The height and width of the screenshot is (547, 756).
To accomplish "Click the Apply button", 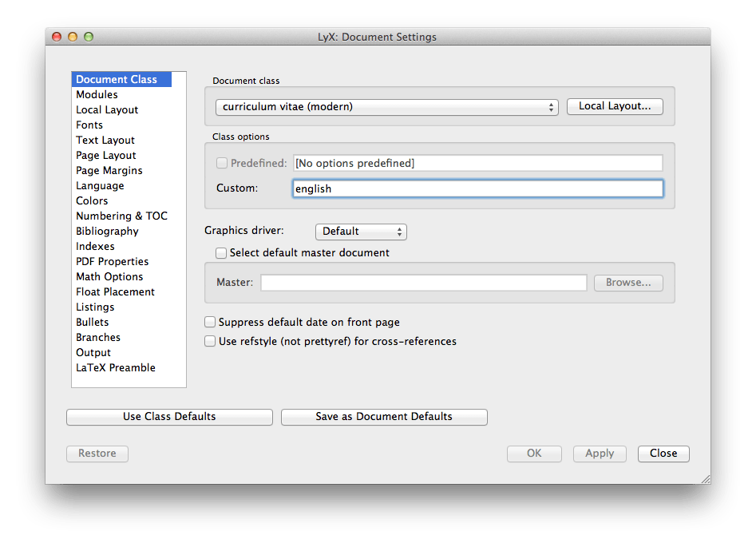I will (x=600, y=454).
